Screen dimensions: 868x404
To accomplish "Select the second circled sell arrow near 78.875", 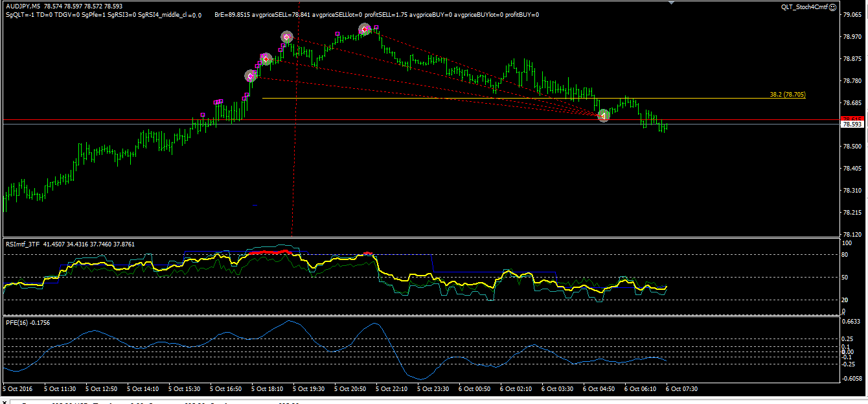I will [265, 59].
